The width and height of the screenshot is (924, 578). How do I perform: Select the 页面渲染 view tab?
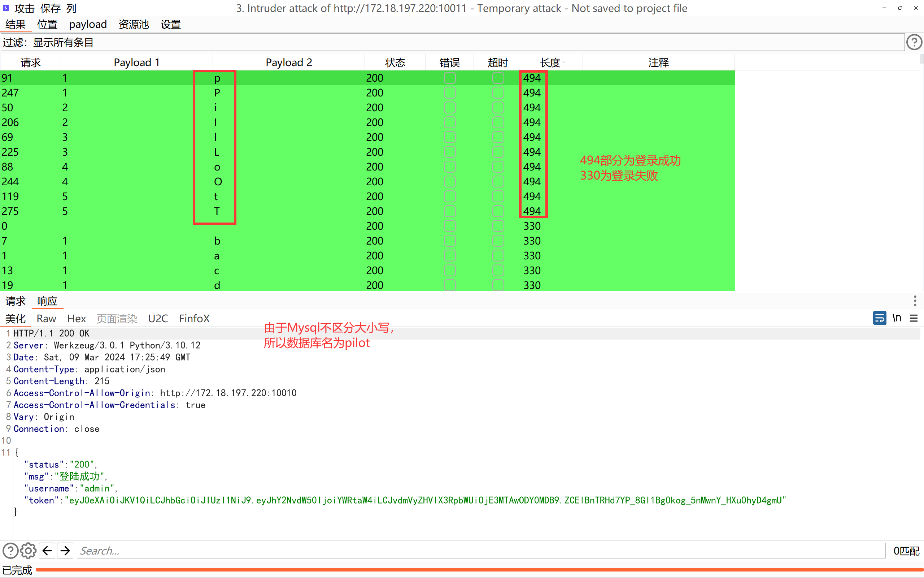117,318
